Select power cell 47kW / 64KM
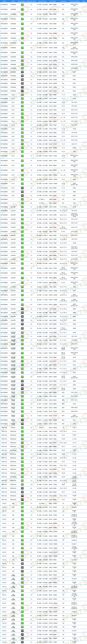The height and width of the screenshot is (644, 87). pyautogui.click(x=53, y=203)
